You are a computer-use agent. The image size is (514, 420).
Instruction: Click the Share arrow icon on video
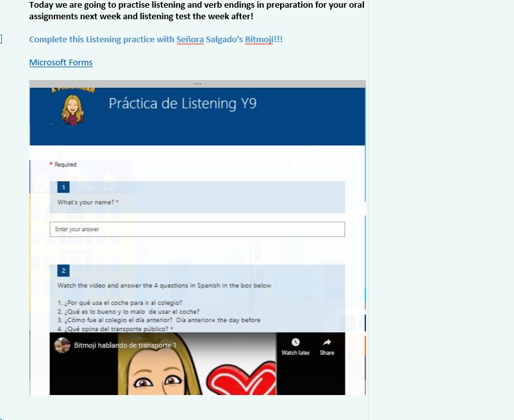pos(327,342)
